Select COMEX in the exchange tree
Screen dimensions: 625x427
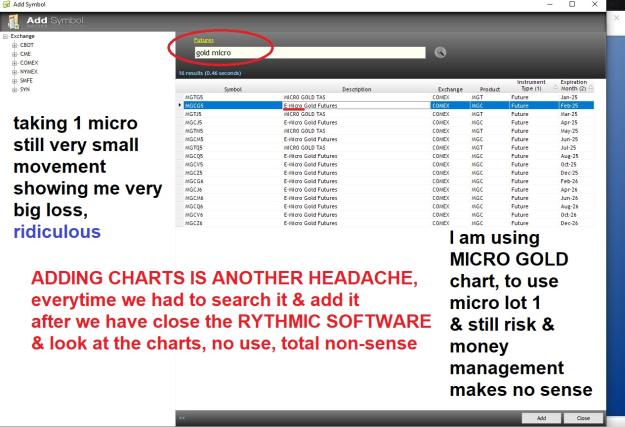point(29,63)
